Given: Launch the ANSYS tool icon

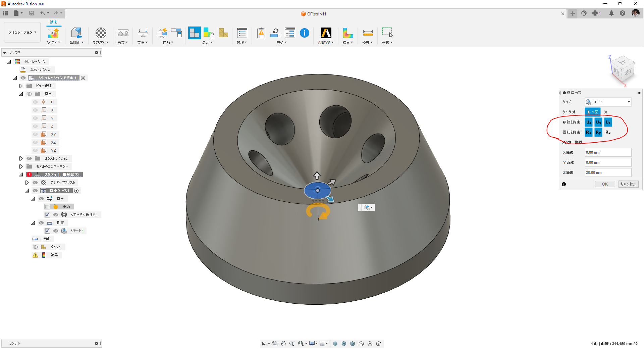Looking at the screenshot, I should coord(326,33).
